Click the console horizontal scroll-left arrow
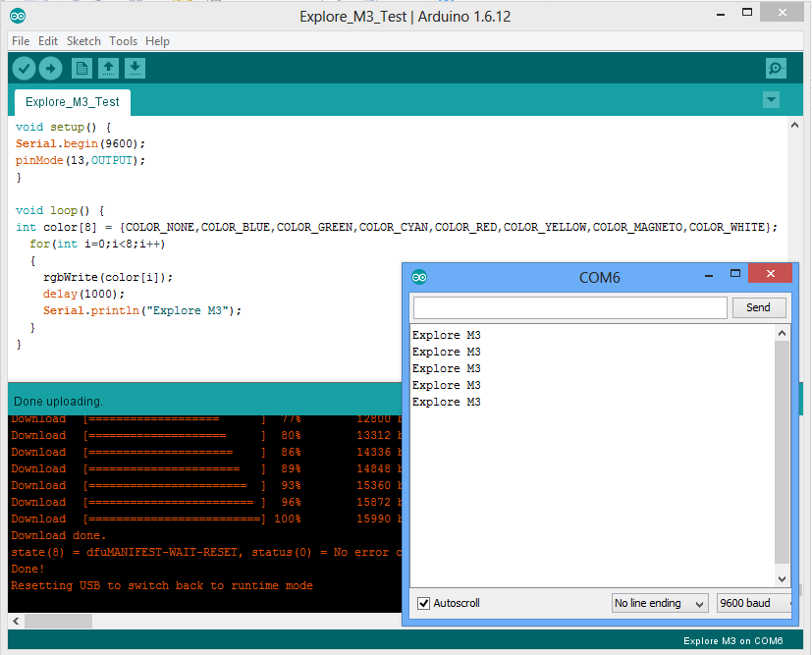The height and width of the screenshot is (655, 812). pos(16,621)
